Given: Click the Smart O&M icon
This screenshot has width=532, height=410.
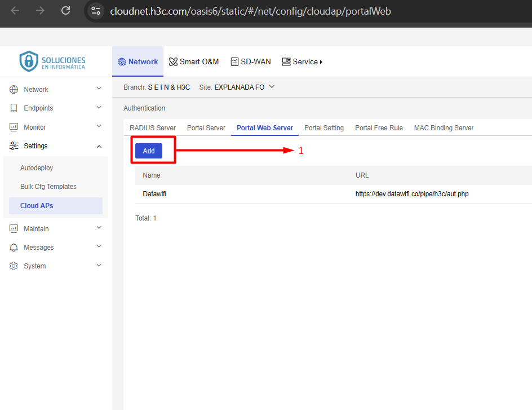Looking at the screenshot, I should coord(173,62).
